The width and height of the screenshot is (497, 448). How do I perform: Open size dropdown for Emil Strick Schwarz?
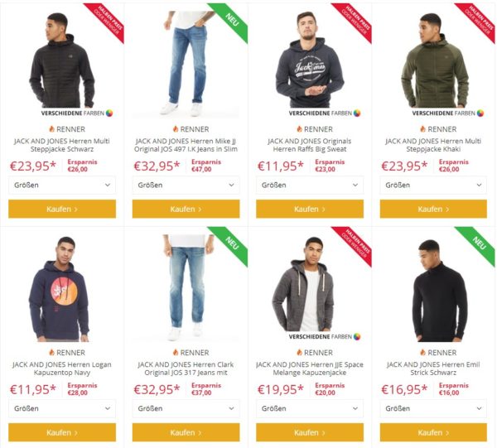[433, 409]
